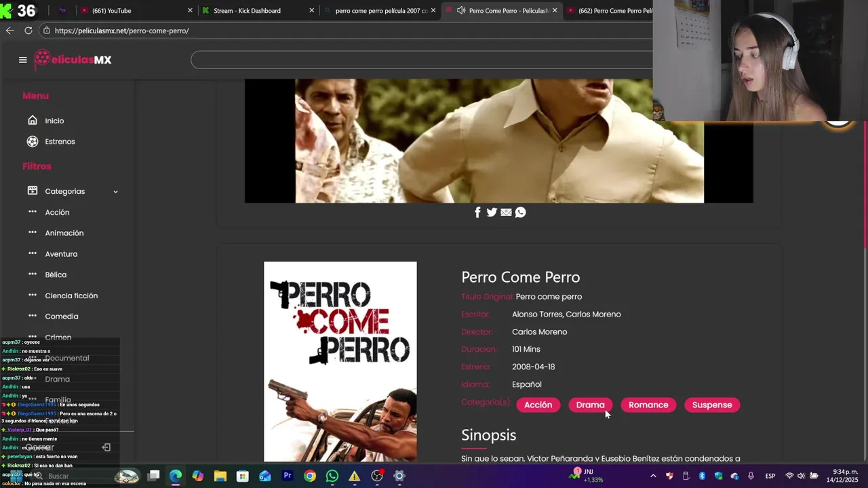Open Copilot from the taskbar
This screenshot has height=488, width=868.
tap(198, 476)
